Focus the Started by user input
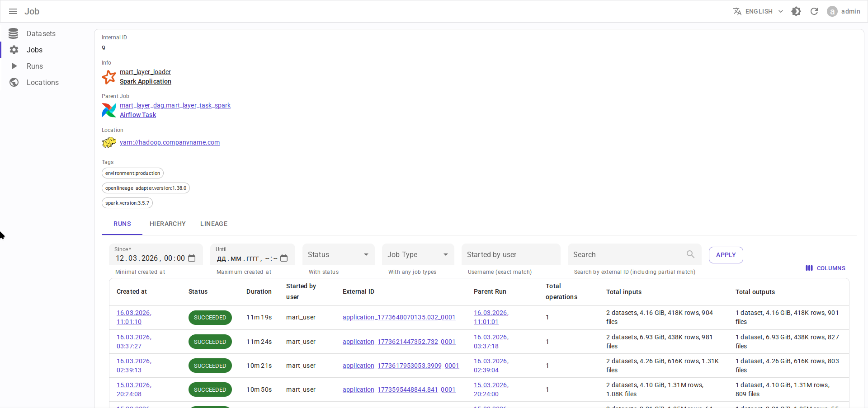Screen dimensions: 868x408 511,254
